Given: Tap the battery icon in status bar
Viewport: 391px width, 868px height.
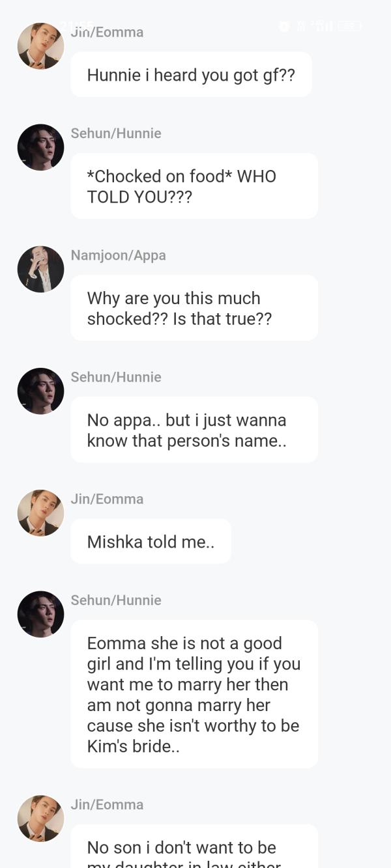Looking at the screenshot, I should pyautogui.click(x=349, y=26).
